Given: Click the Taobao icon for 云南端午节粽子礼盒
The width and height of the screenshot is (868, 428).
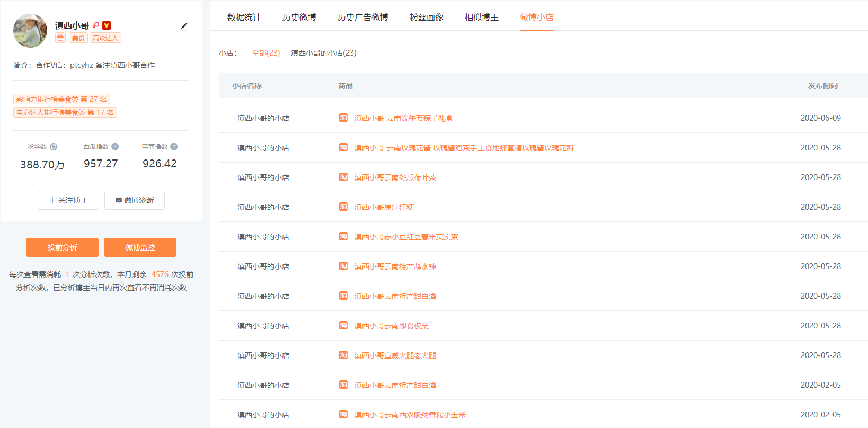Looking at the screenshot, I should pyautogui.click(x=343, y=118).
